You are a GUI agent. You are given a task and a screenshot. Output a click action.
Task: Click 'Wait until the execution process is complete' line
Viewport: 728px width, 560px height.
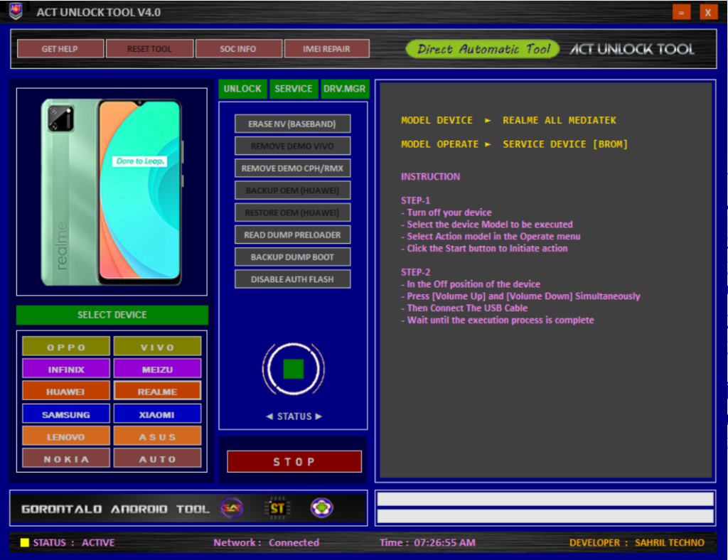tap(497, 320)
